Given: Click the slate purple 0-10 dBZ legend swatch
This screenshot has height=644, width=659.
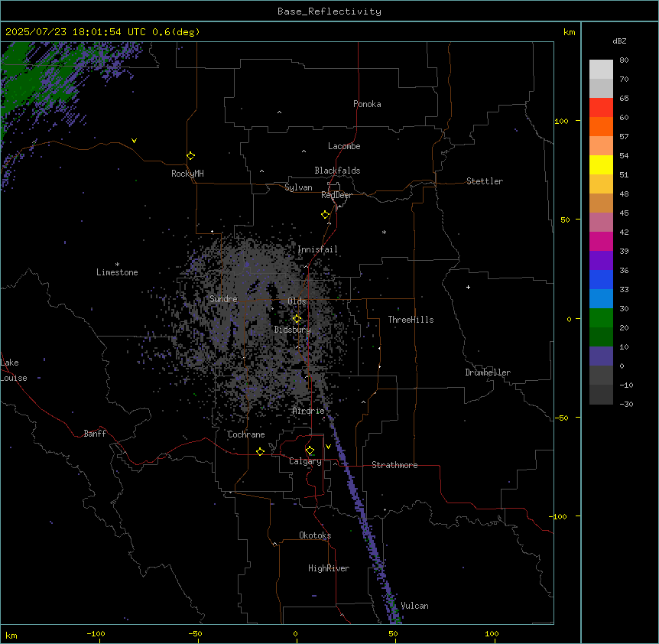Looking at the screenshot, I should click(601, 356).
